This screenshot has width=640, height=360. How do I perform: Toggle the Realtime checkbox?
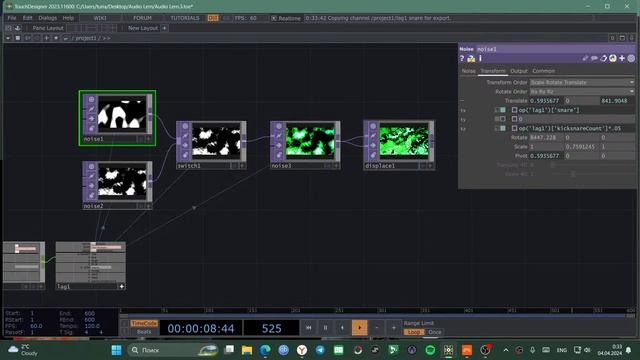tap(274, 18)
